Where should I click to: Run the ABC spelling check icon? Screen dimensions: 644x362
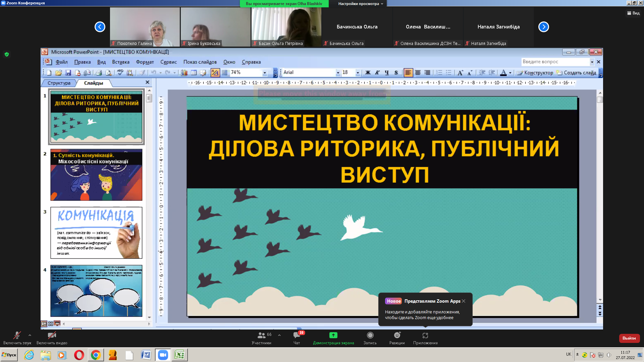pyautogui.click(x=120, y=72)
